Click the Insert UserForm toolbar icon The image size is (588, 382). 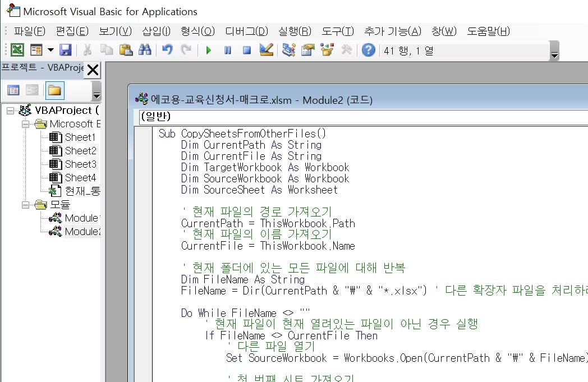point(36,50)
